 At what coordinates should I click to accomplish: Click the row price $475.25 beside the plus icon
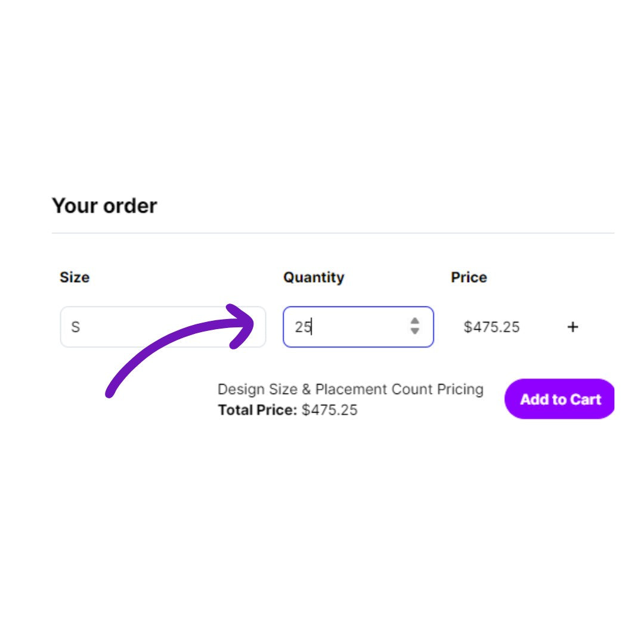pos(491,327)
